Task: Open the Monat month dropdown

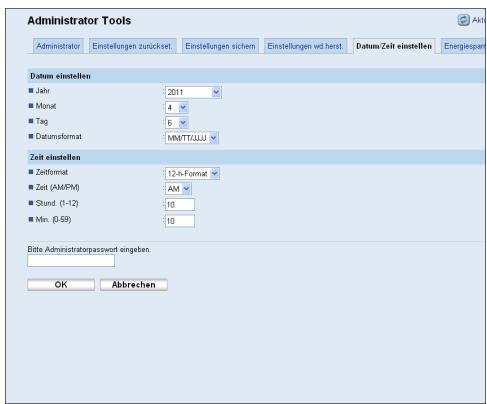Action: point(177,108)
